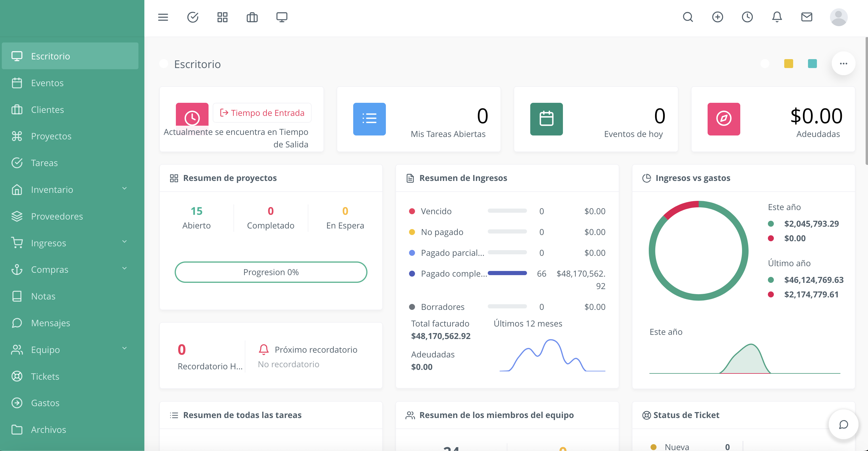Expand the Equipo sidebar submenu
The width and height of the screenshot is (868, 451).
pos(124,348)
